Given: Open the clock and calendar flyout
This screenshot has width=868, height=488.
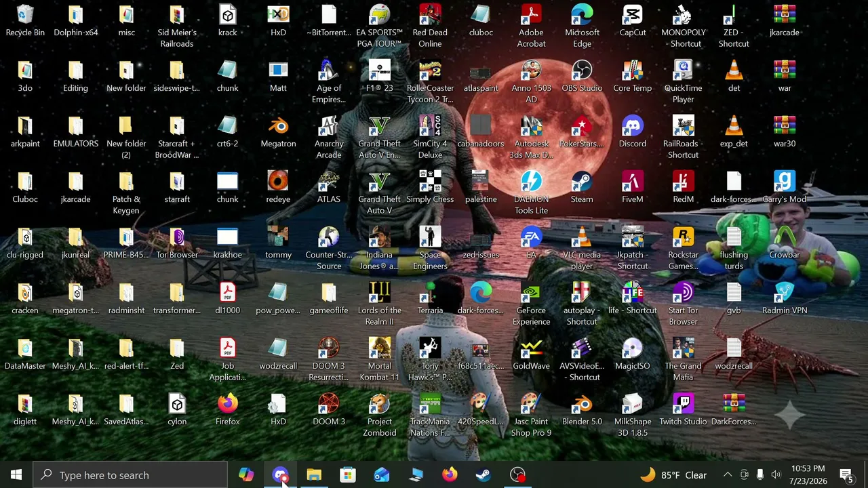Looking at the screenshot, I should point(808,475).
